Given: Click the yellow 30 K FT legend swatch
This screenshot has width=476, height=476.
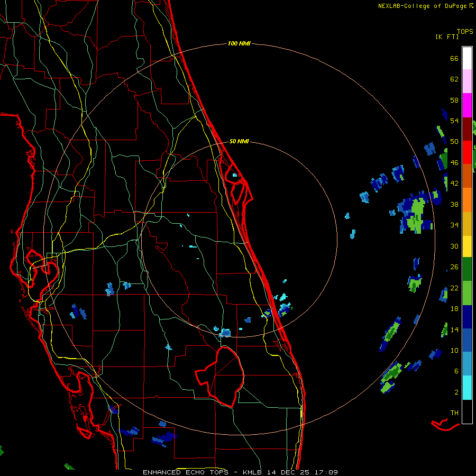Looking at the screenshot, I should pos(467,246).
